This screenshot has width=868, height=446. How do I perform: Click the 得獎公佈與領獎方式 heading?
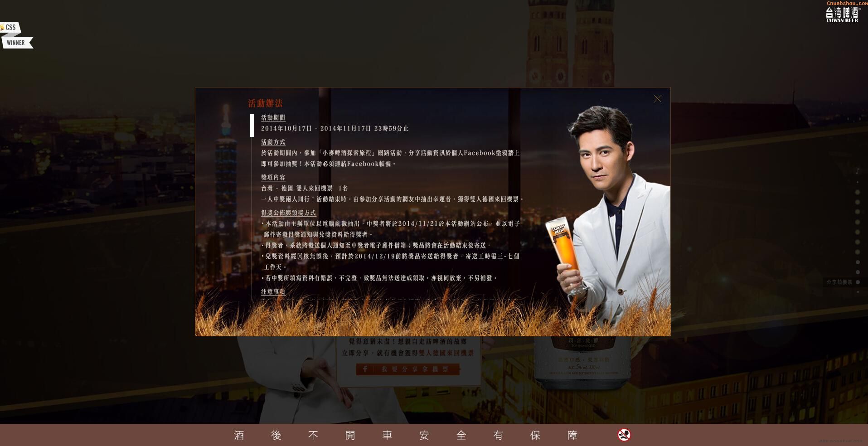tap(288, 213)
